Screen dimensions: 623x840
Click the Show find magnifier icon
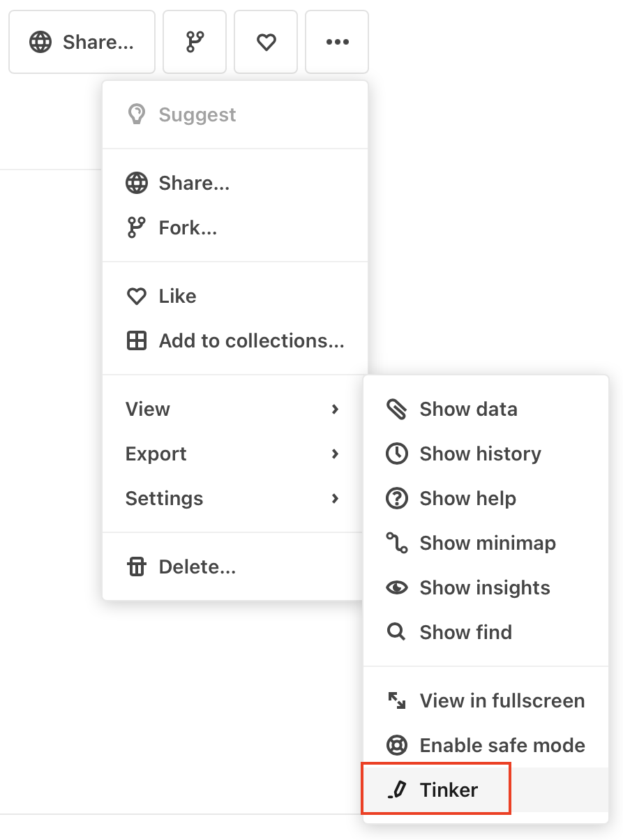[396, 632]
